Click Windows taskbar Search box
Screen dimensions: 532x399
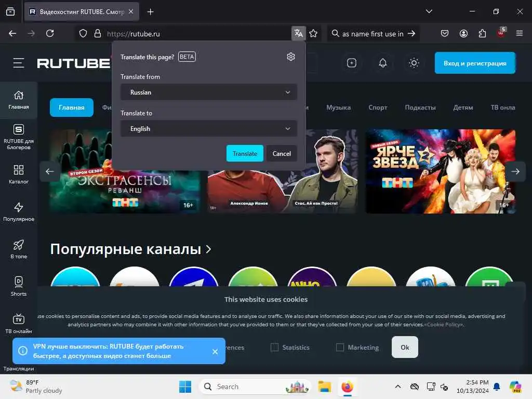[255, 387]
